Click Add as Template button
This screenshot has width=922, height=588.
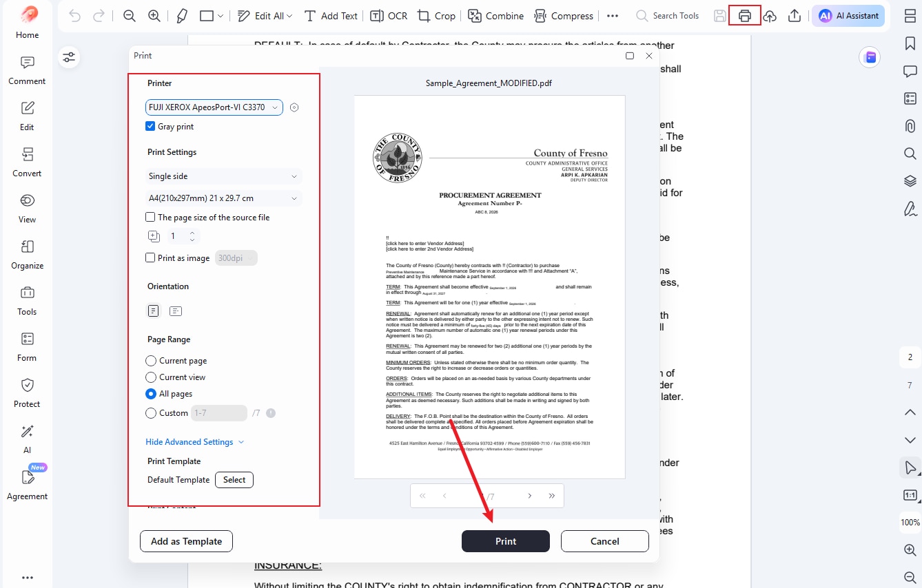click(186, 541)
